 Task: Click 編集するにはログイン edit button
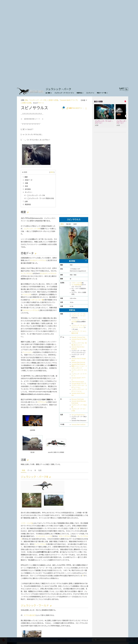click(74, 108)
